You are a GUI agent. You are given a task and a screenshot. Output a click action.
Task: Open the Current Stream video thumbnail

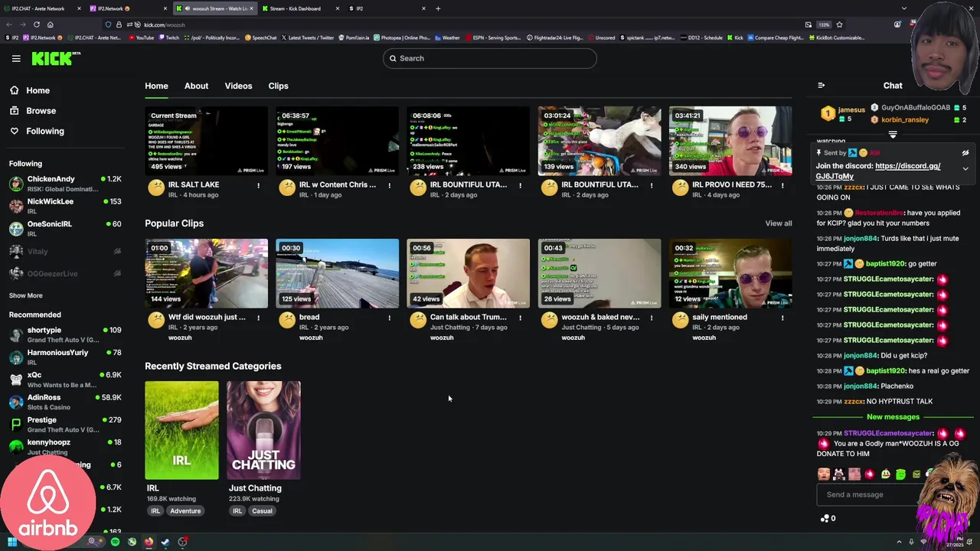(206, 141)
